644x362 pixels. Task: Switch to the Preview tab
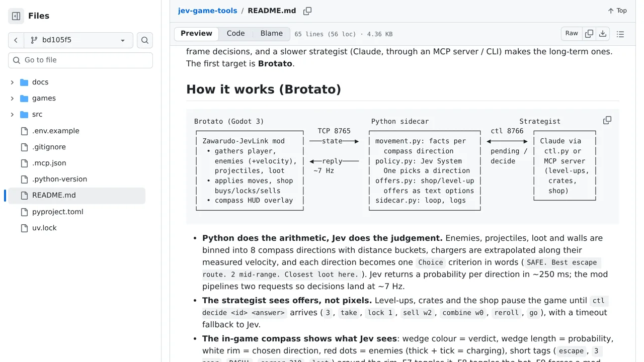click(196, 34)
